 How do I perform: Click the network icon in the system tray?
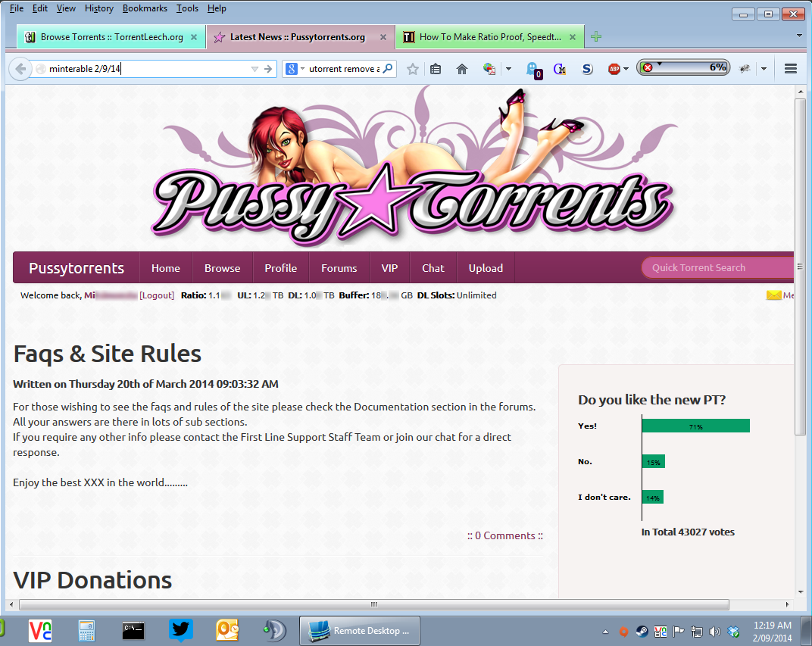click(x=697, y=632)
